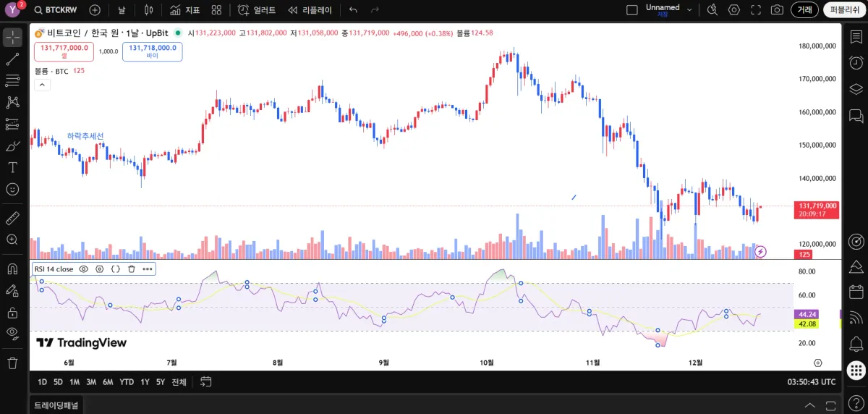Open BTCKRW symbol search
The height and width of the screenshot is (414, 868).
(56, 10)
